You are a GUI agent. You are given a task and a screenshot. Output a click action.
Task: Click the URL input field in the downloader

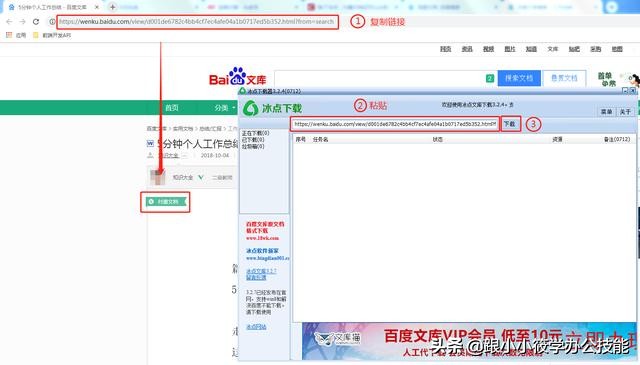[395, 124]
